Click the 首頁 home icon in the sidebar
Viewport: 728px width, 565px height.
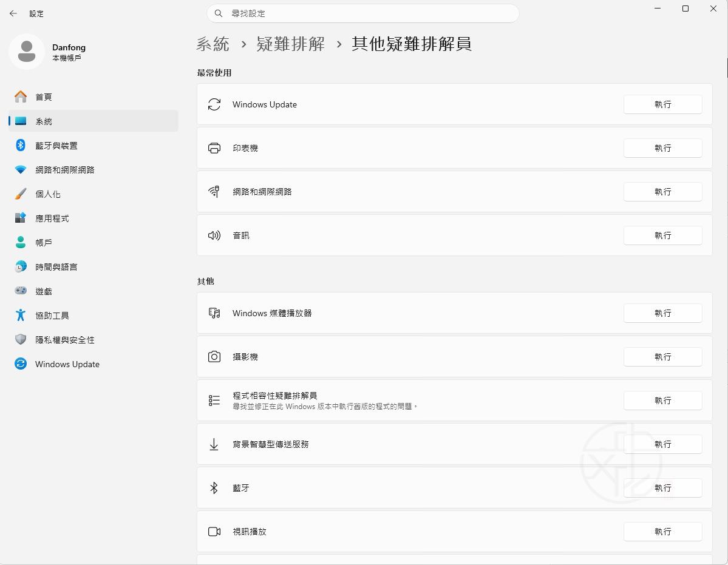(x=21, y=96)
